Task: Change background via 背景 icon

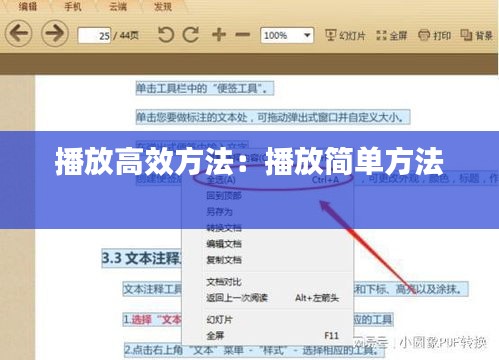Action: (x=477, y=35)
